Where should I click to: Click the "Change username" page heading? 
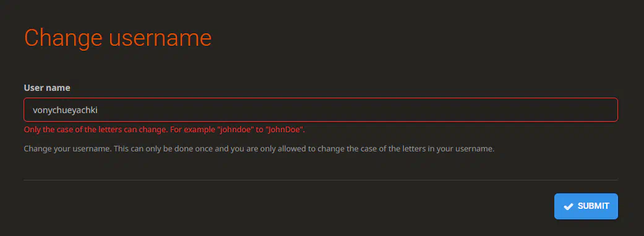[x=118, y=38]
